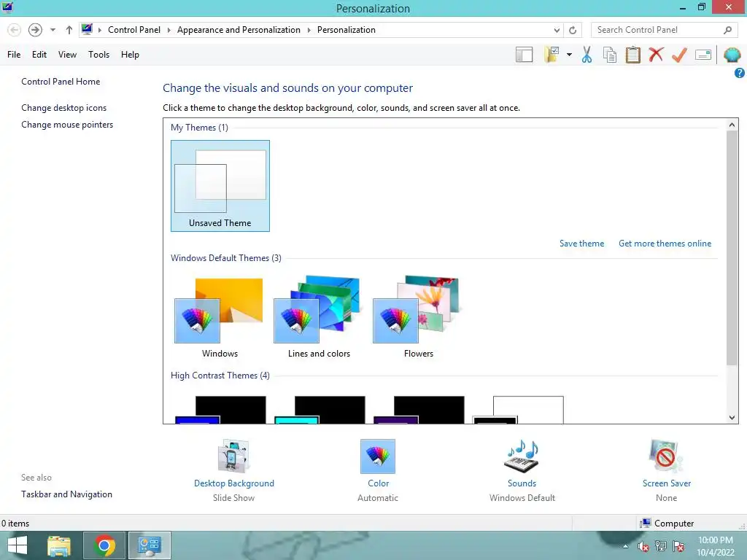Go up one level with the up arrow
Image resolution: width=747 pixels, height=560 pixels.
click(69, 30)
